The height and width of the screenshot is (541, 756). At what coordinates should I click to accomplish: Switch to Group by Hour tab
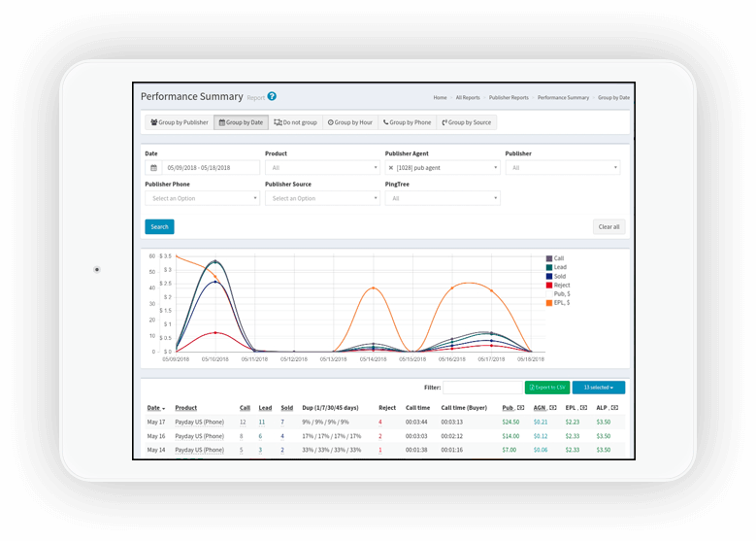coord(350,122)
